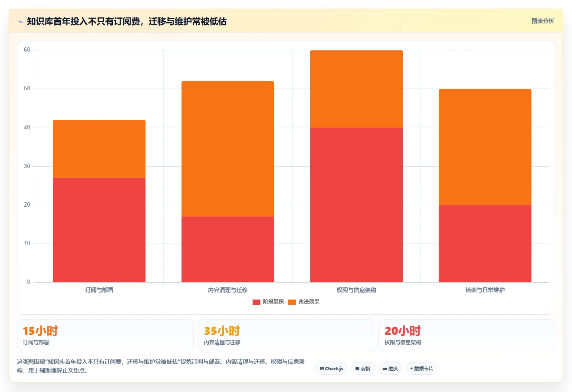
Task: Open the 35小时 stat card
Action: [286, 335]
